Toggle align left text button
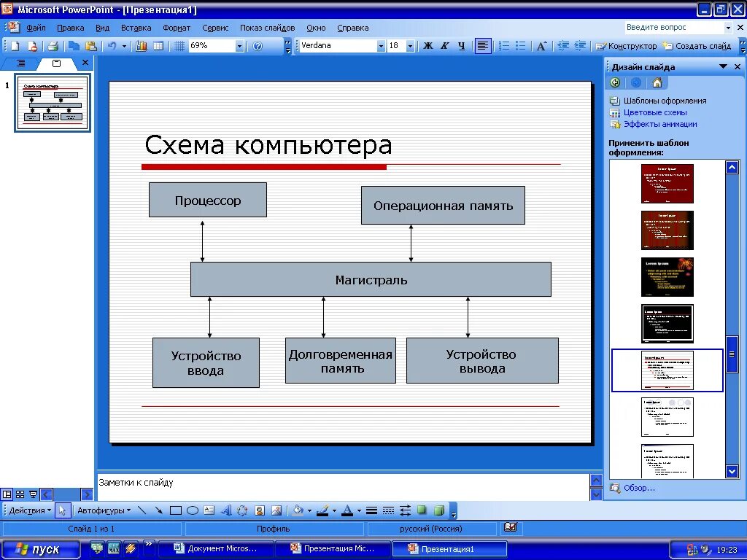 point(483,46)
